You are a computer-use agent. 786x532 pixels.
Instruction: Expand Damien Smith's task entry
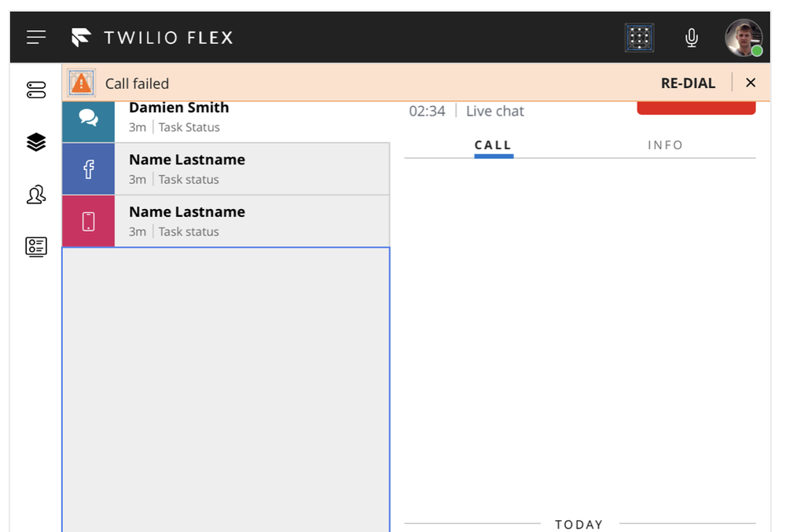(236, 116)
